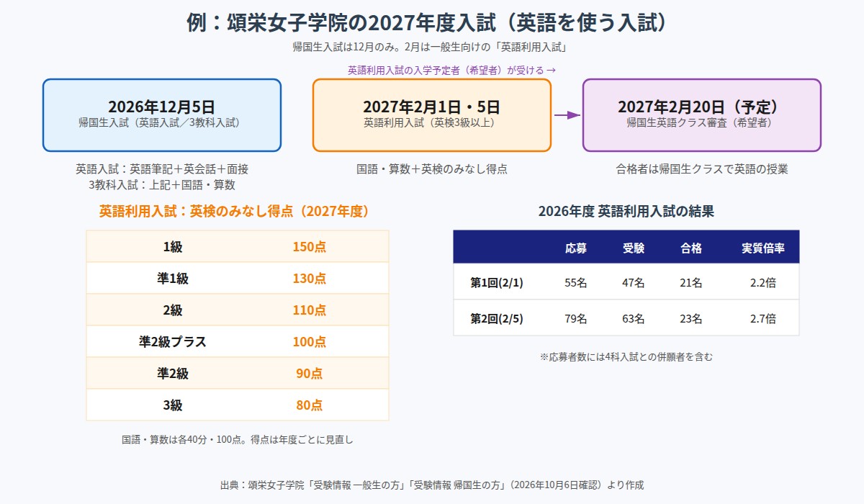Viewport: 864px width, 504px height.
Task: Click orange heading 英検のみなし得点（2027年度）
Action: [281, 211]
